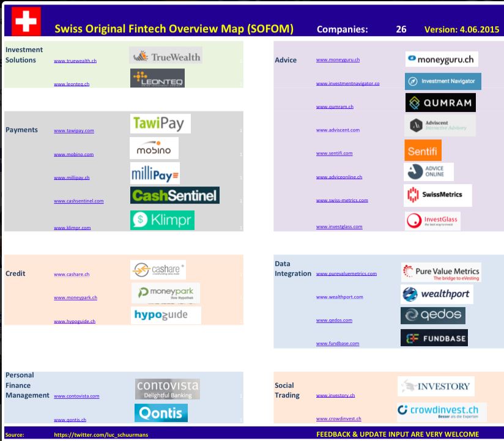This screenshot has height=441, width=504.
Task: Click the company count value 26
Action: 401,29
